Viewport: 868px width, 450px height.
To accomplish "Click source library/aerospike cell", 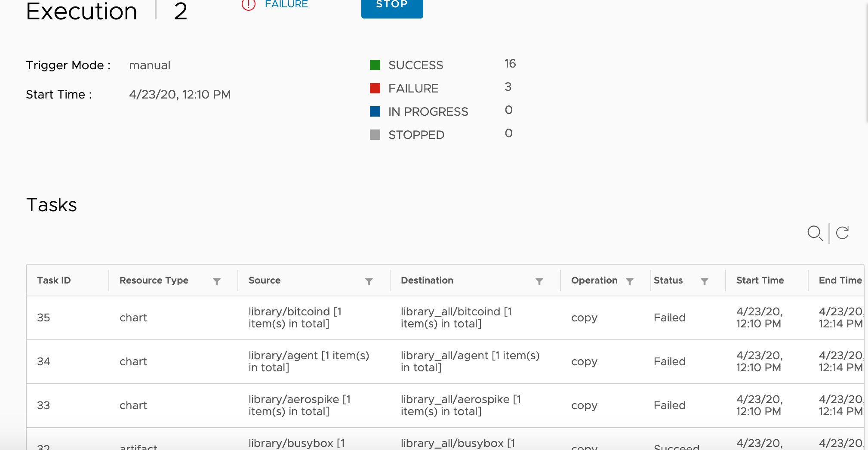I will click(299, 405).
